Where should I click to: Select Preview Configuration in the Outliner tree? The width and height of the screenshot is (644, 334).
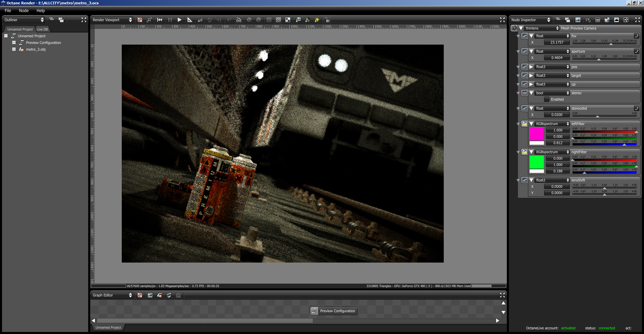pos(44,43)
